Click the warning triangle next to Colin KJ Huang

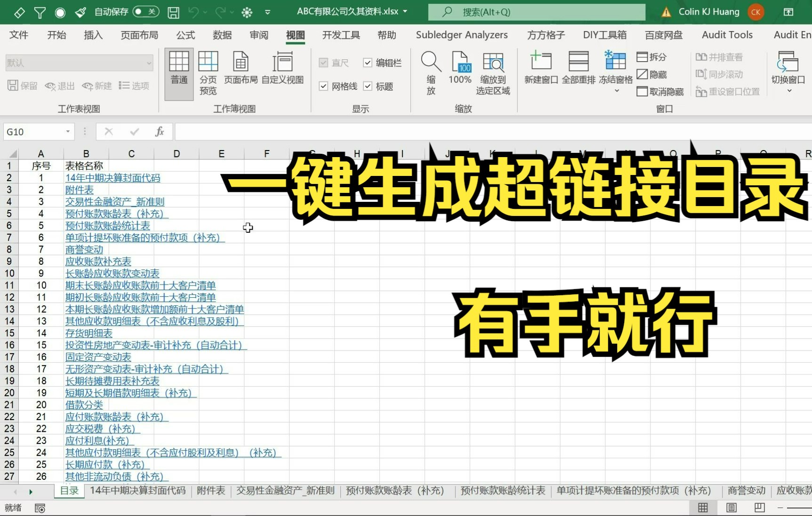click(666, 12)
